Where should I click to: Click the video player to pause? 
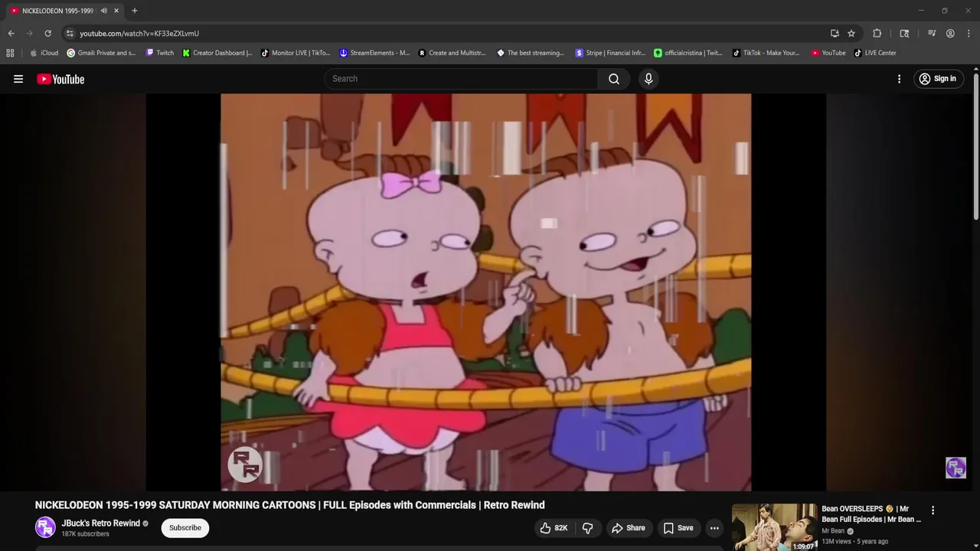485,292
